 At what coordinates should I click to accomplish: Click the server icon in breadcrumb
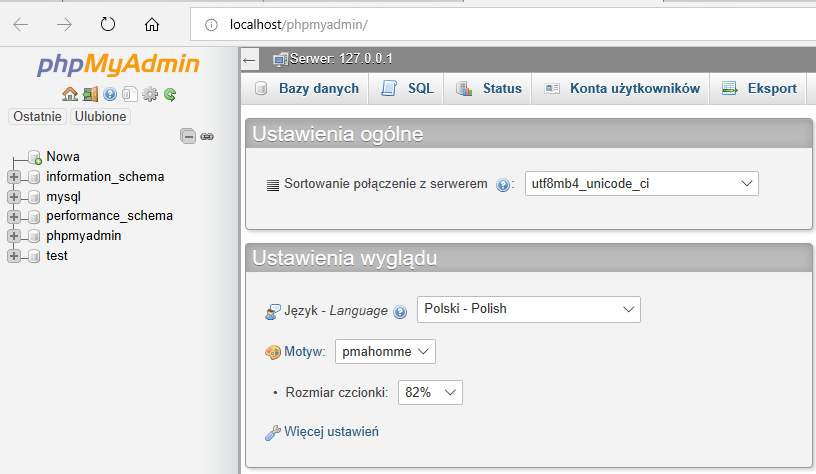click(x=280, y=60)
